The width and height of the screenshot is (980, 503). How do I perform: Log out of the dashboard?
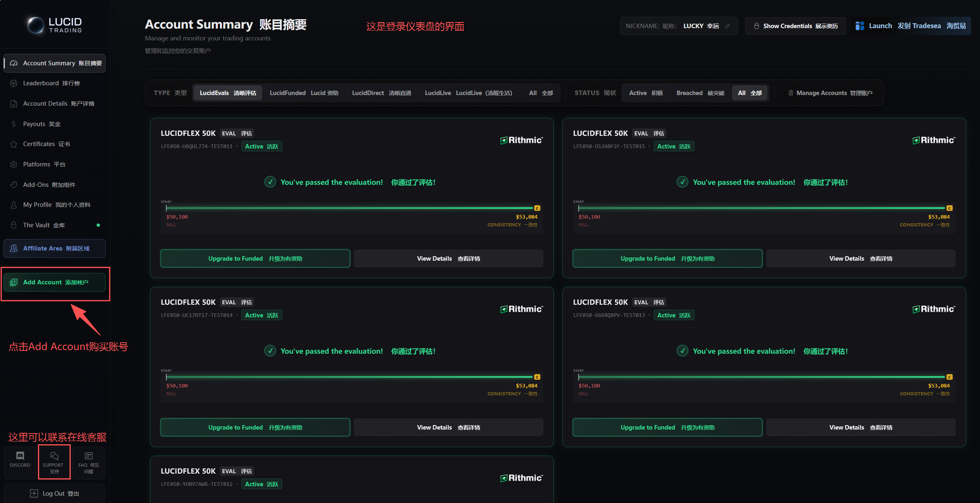[x=55, y=494]
